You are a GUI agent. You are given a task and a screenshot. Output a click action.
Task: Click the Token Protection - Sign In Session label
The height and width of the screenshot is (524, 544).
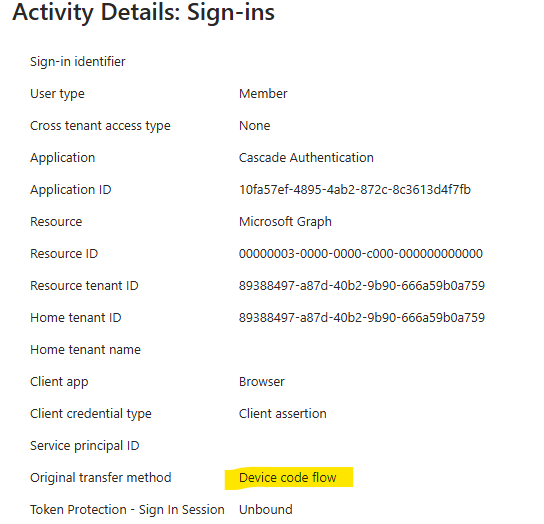[x=127, y=510]
